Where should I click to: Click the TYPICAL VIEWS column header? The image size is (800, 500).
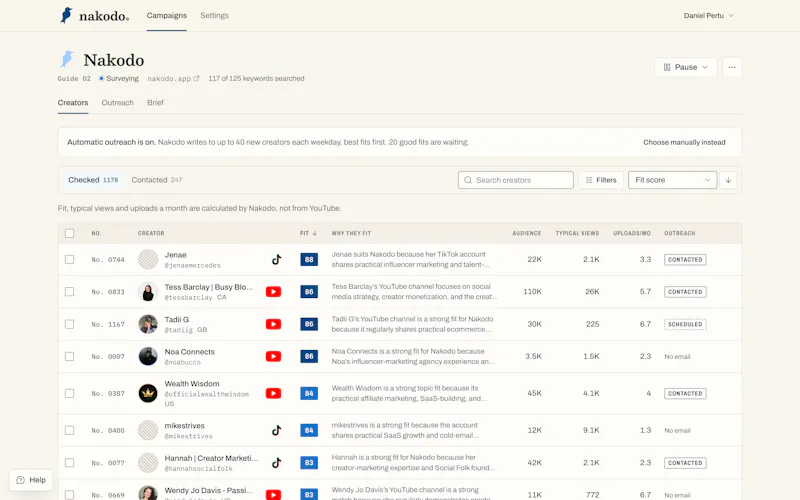coord(577,233)
